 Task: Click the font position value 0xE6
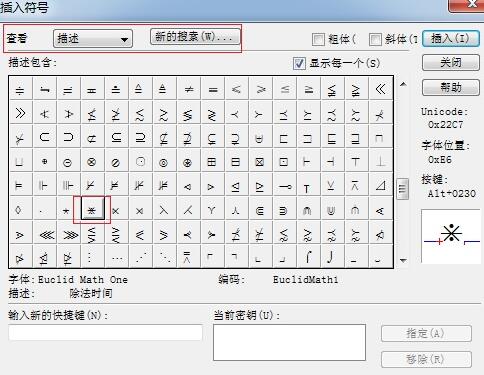coord(440,160)
